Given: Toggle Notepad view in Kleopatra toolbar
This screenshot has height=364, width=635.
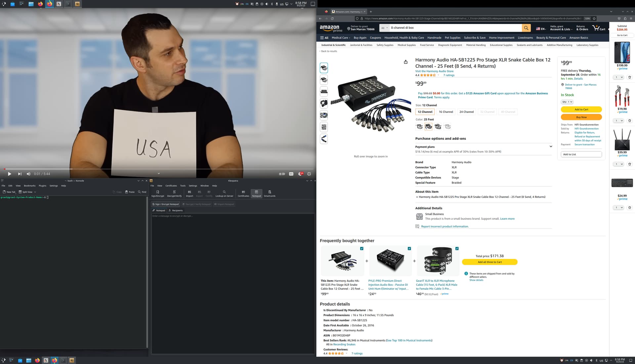Looking at the screenshot, I should tap(256, 194).
